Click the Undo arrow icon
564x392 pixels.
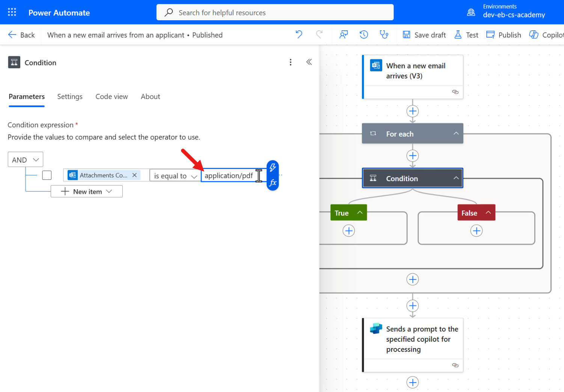299,35
